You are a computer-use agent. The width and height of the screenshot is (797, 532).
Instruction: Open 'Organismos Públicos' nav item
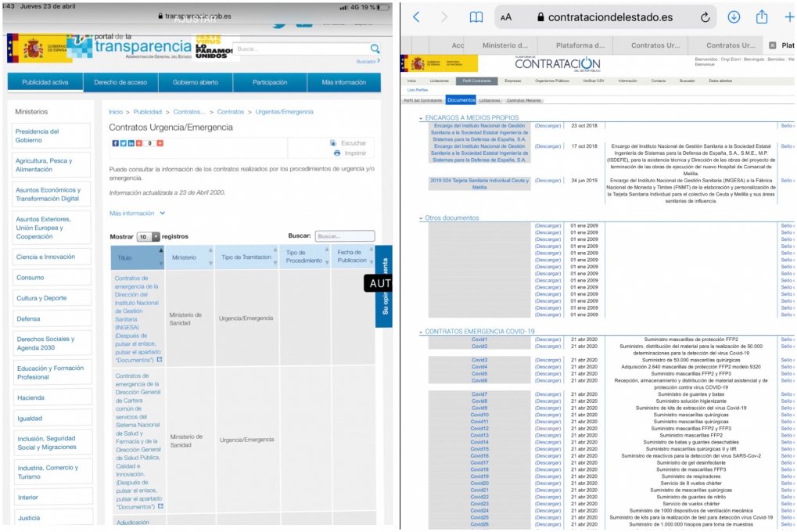(551, 81)
